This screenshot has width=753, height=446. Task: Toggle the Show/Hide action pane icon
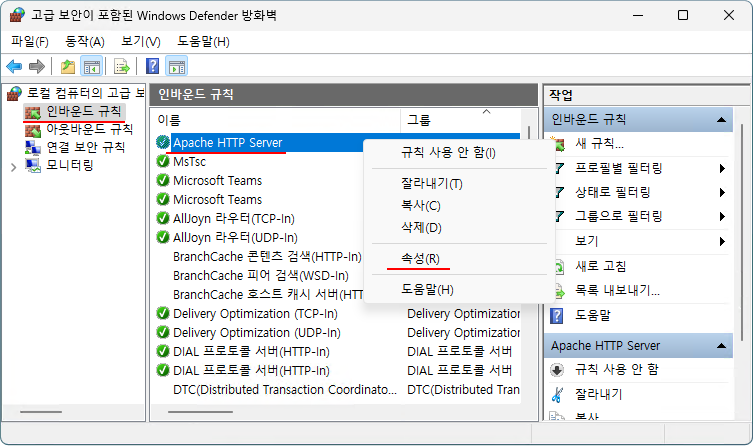tap(176, 66)
